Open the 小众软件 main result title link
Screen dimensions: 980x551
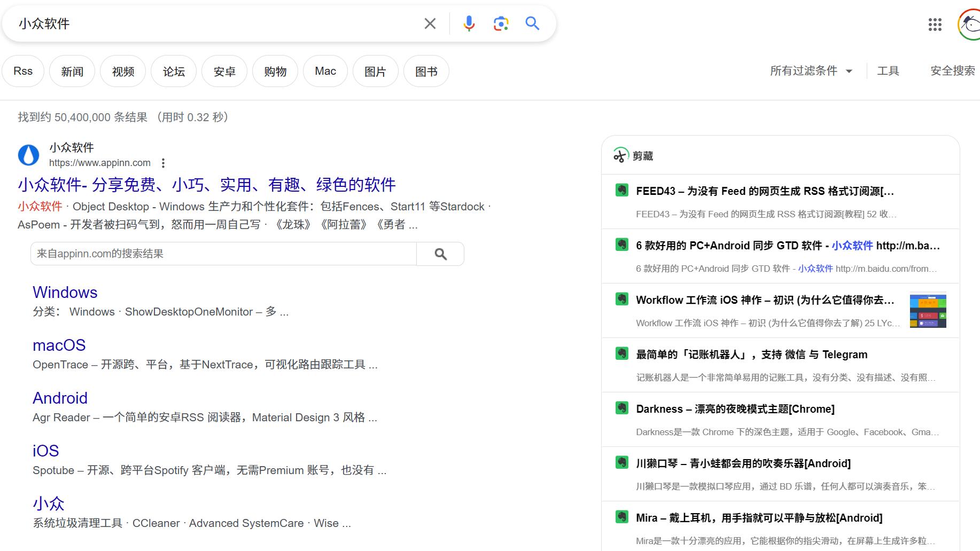point(206,185)
